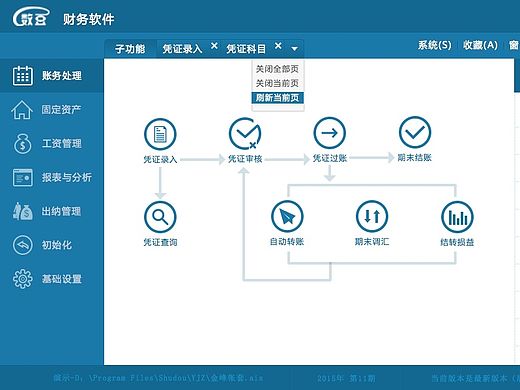
Task: Click the account file path in status bar
Action: [158, 378]
